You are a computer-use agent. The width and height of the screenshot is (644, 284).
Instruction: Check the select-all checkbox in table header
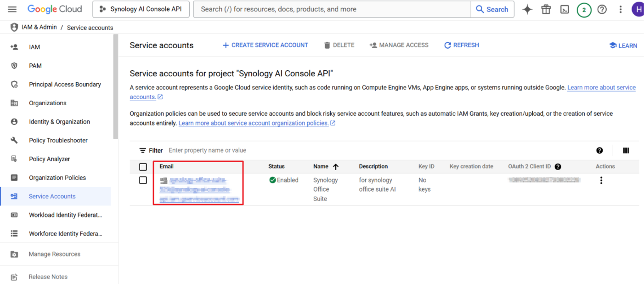click(x=143, y=166)
